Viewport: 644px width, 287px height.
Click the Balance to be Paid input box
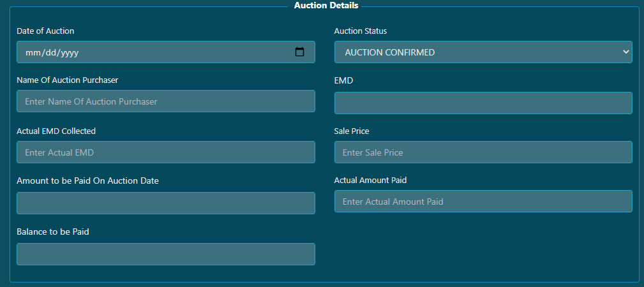pyautogui.click(x=166, y=254)
